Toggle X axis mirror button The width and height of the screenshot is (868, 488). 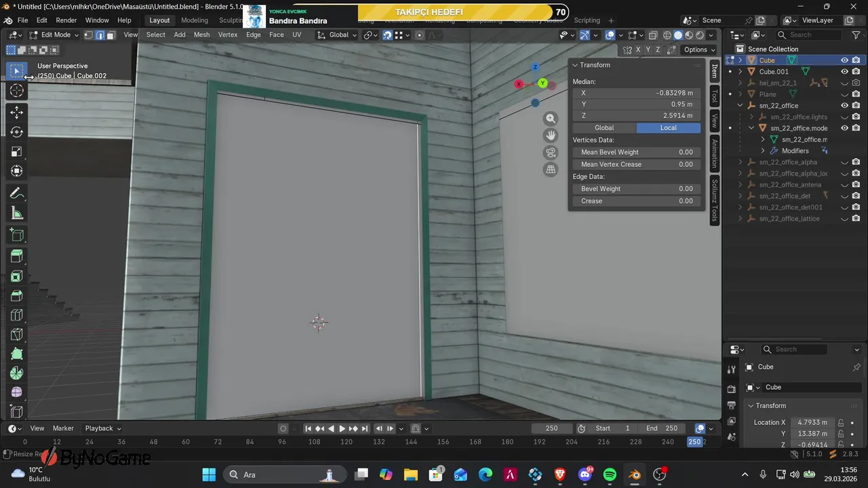[638, 49]
